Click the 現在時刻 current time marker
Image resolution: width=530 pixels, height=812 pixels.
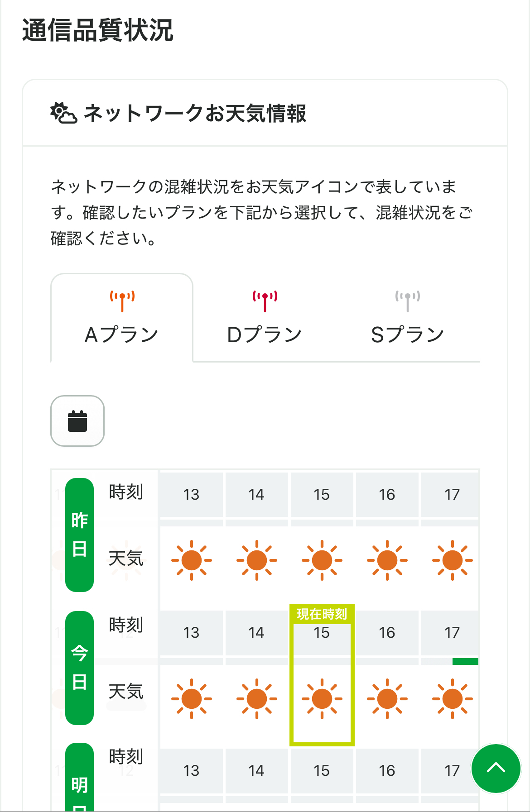pos(322,614)
